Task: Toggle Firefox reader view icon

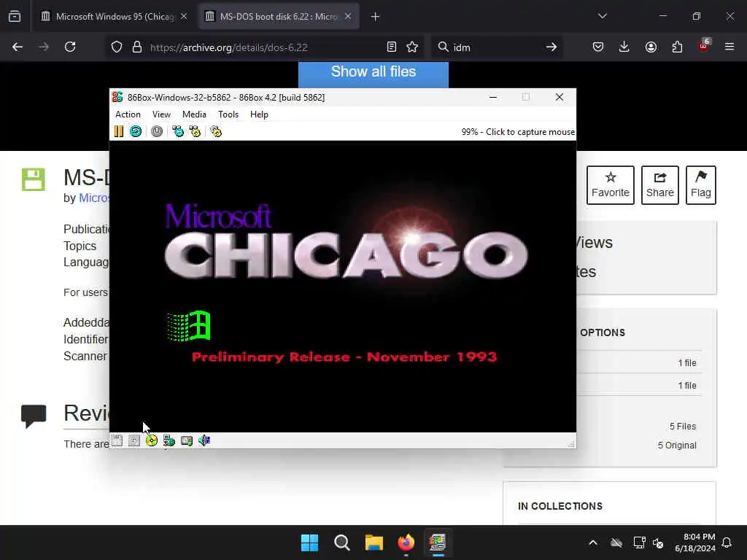Action: [392, 47]
